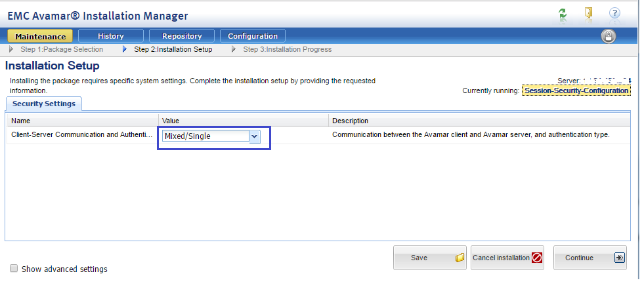Click the Cancel installation button
Viewport: 644px width, 293px height.
click(x=507, y=258)
